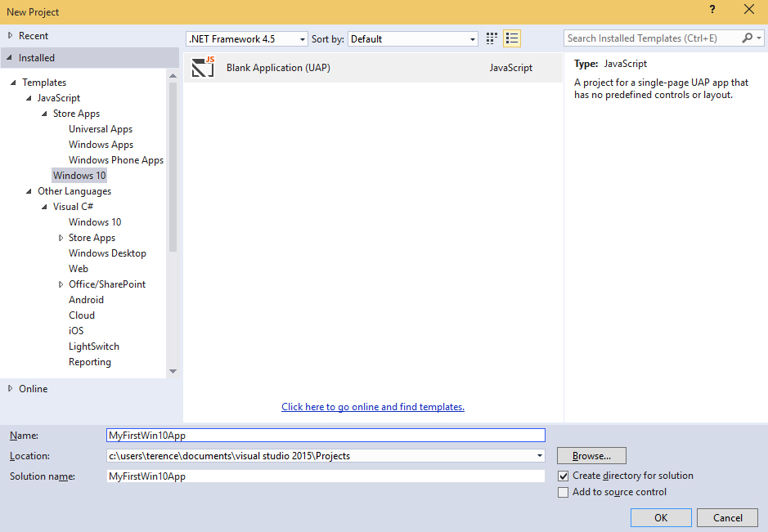Collapse the Templates tree node
Screen dimensions: 768x532
click(x=13, y=83)
